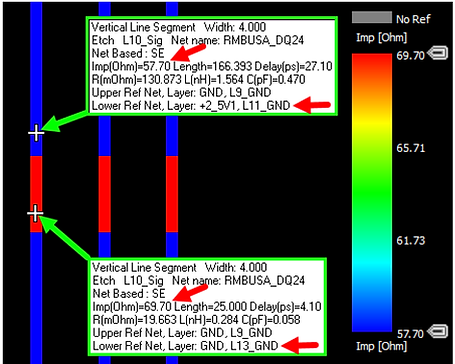
Task: Click the red segment of the RMBUSA_DQ24 trace
Action: pos(36,194)
